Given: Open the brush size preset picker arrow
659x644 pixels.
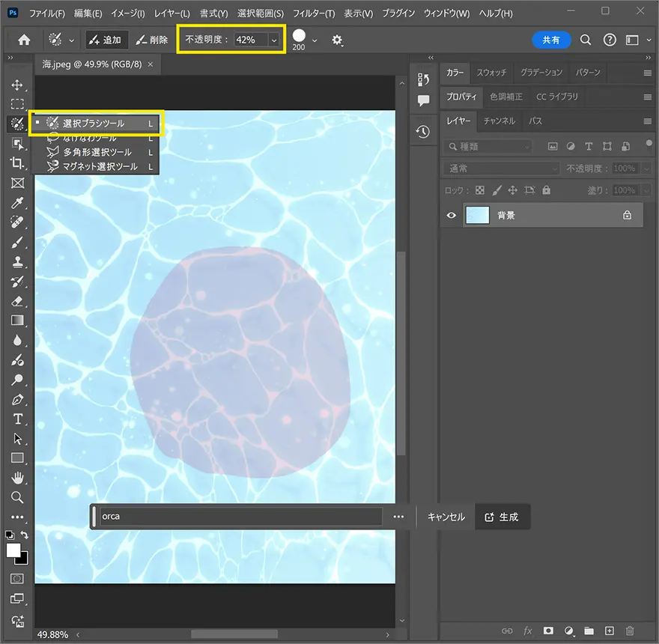Looking at the screenshot, I should [315, 40].
